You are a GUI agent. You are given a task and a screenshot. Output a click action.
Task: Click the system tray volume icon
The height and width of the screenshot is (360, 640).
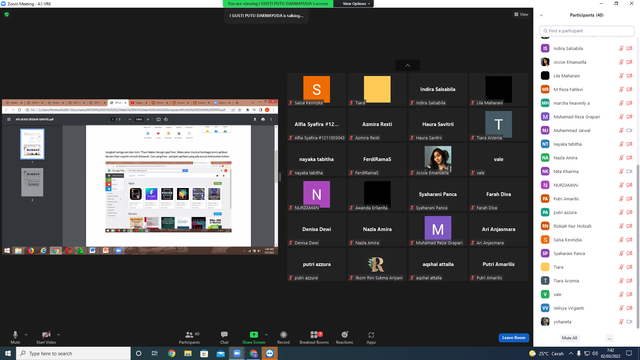point(595,353)
